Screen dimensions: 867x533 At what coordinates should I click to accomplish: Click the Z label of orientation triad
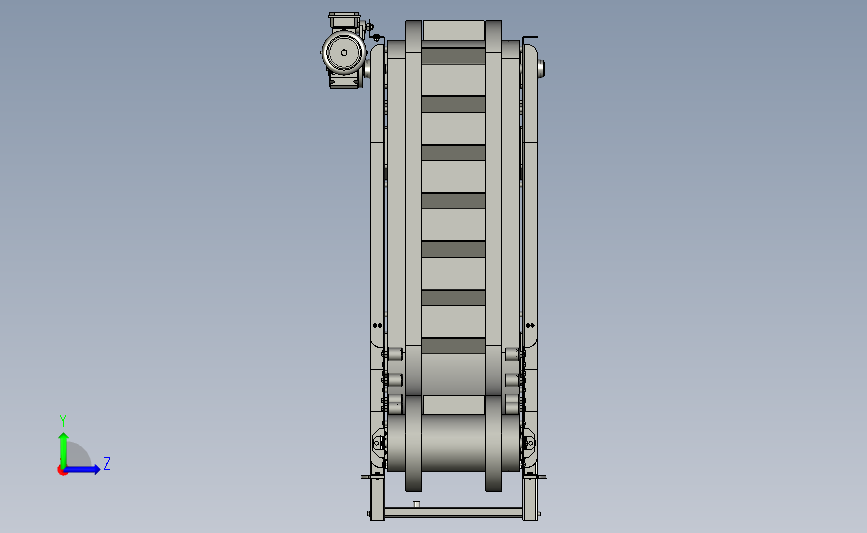(107, 463)
